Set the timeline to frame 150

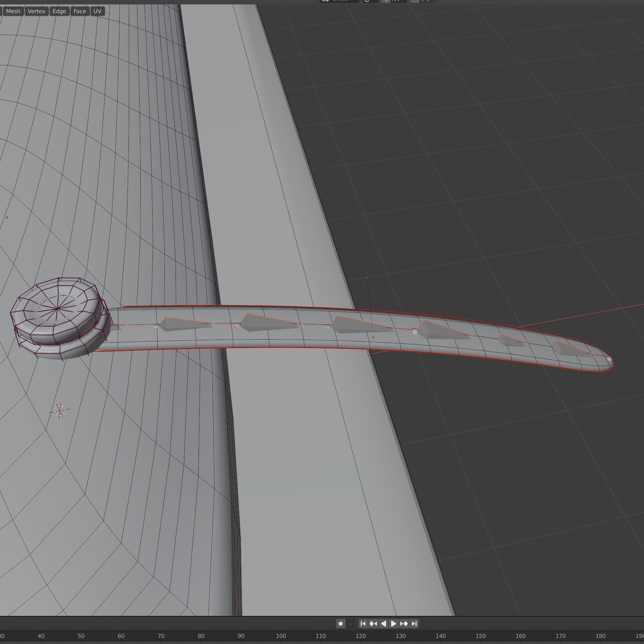point(481,636)
